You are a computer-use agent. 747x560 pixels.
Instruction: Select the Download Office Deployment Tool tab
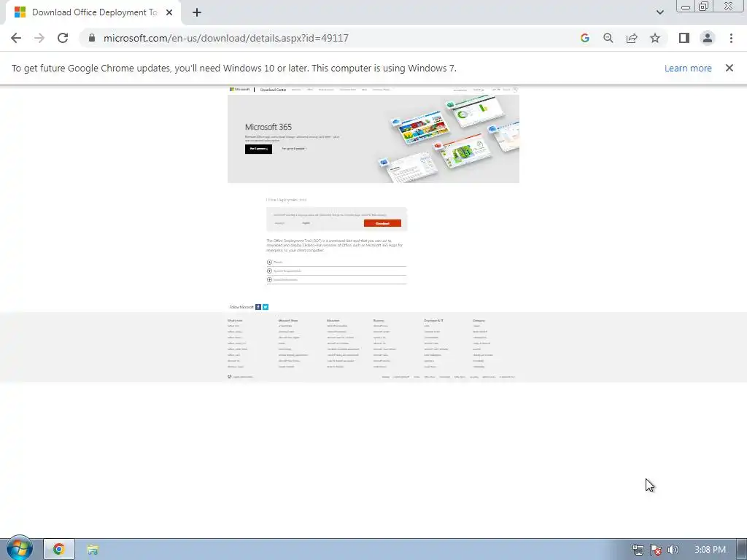(x=93, y=12)
